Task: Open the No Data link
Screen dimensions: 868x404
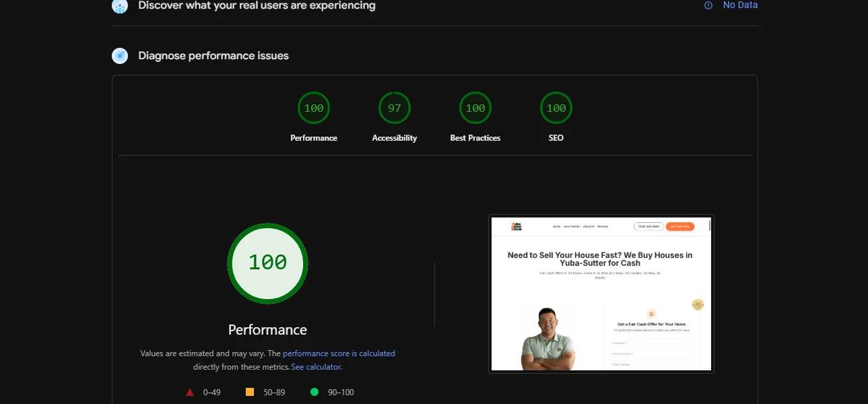Action: (x=740, y=5)
